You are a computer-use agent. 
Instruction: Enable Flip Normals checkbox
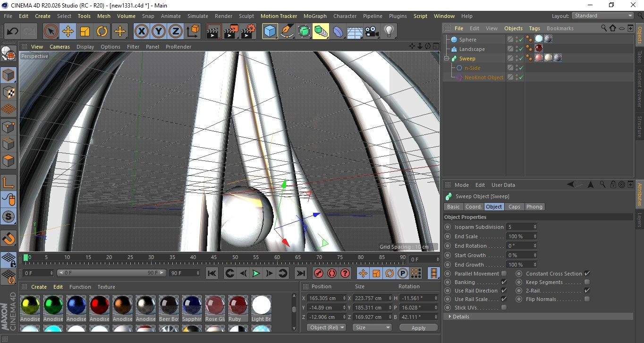[587, 299]
